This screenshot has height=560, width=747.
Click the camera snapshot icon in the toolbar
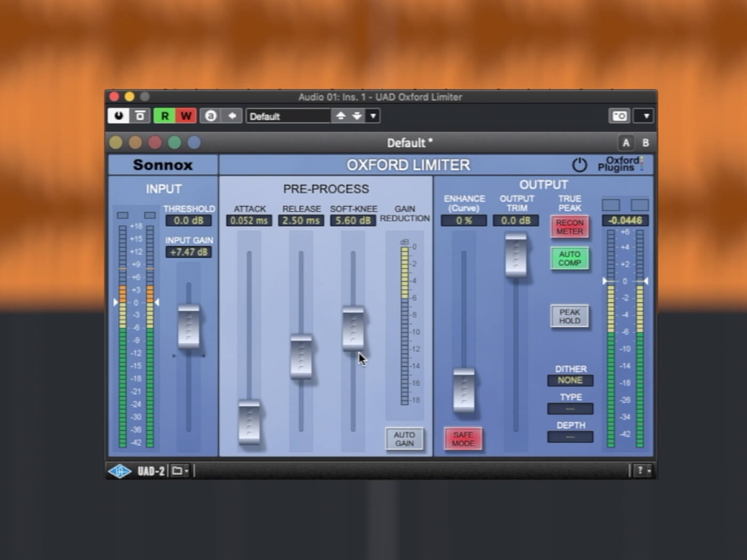coord(619,116)
